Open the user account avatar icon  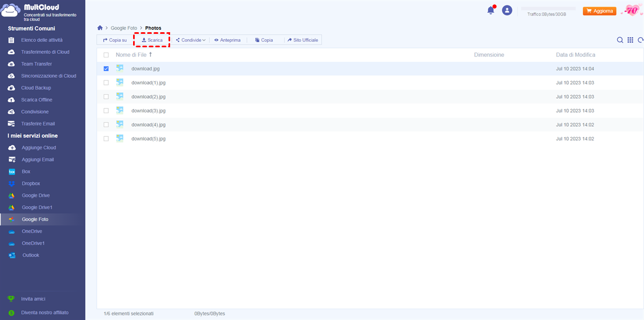click(x=507, y=10)
